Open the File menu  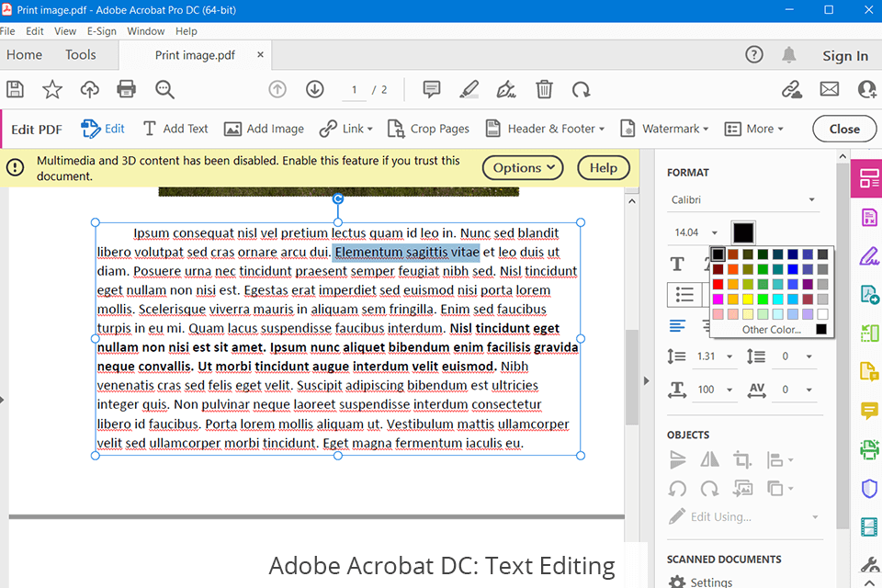click(x=8, y=31)
